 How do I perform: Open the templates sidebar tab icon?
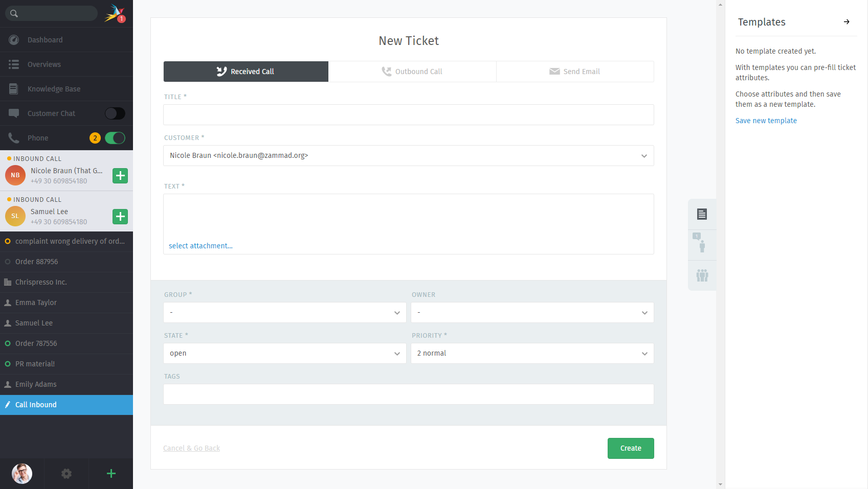coord(702,214)
